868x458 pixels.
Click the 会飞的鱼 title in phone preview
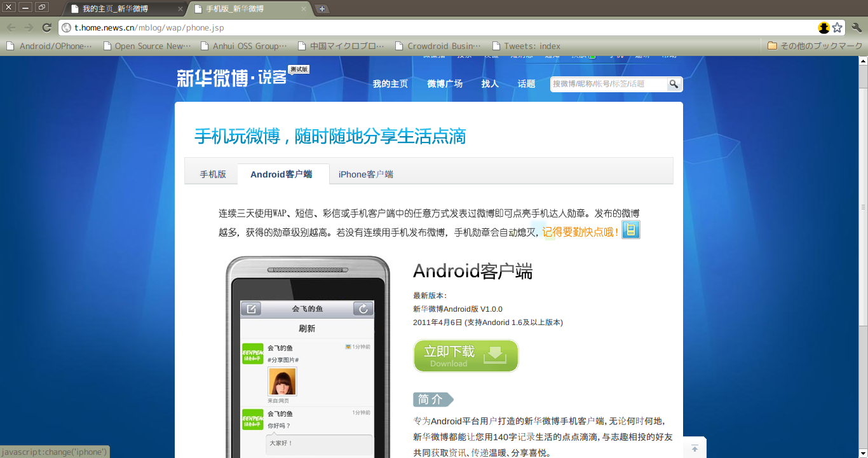(x=308, y=309)
